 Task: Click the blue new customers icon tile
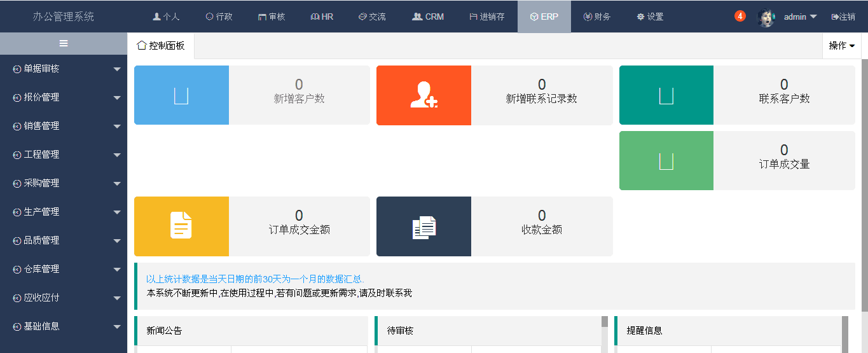[181, 95]
